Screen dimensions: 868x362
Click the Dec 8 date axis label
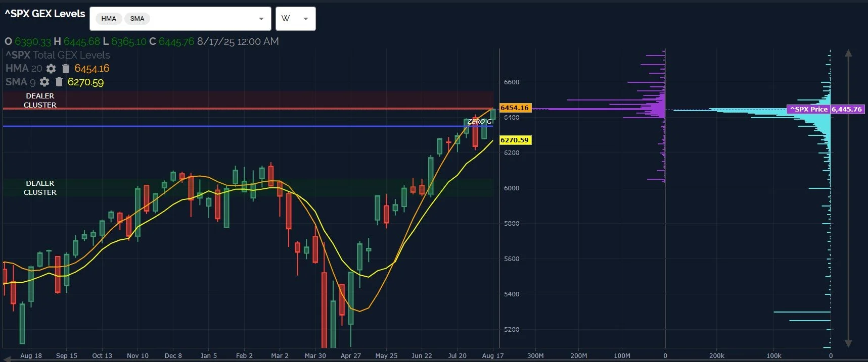[x=173, y=355]
